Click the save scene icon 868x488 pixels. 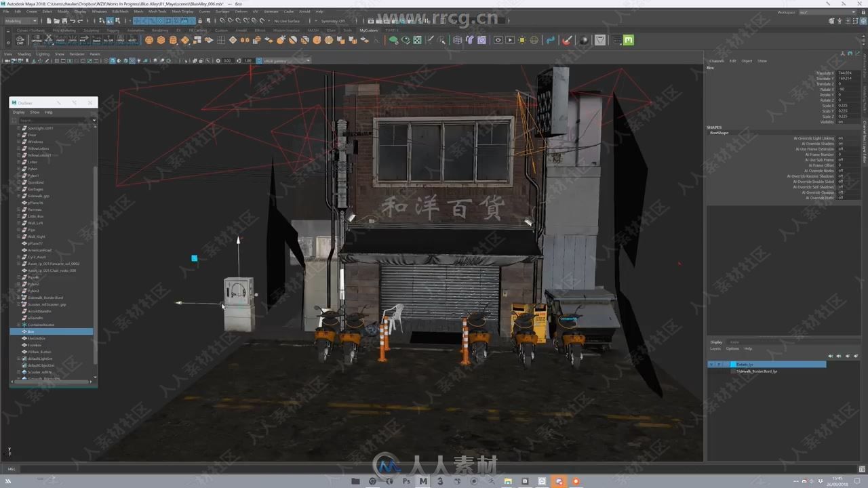tap(64, 20)
